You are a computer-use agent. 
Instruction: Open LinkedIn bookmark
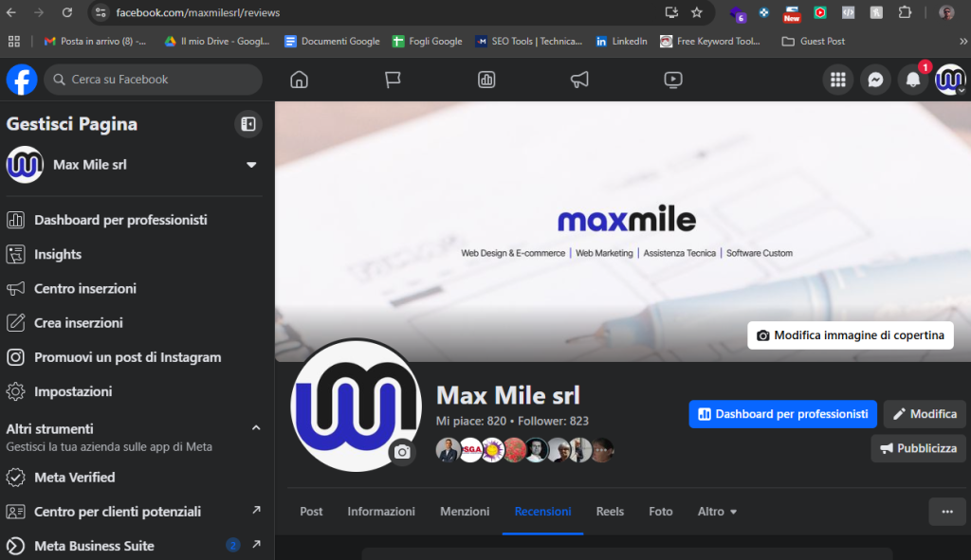point(621,42)
